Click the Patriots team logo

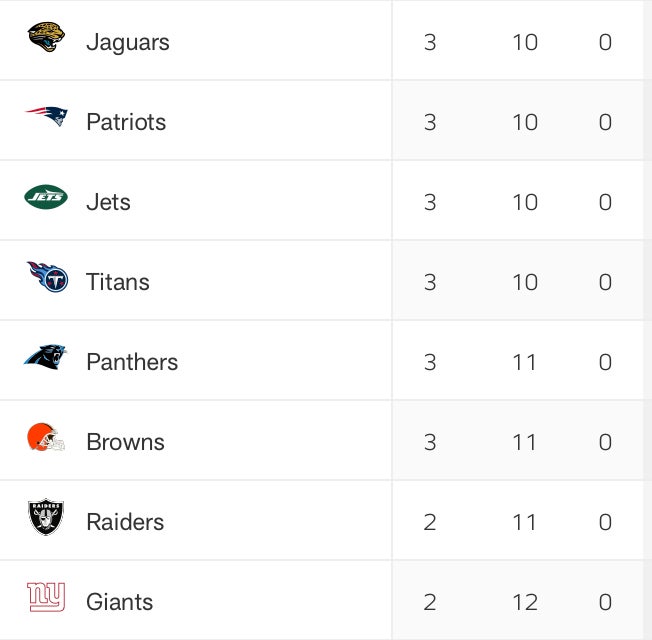(46, 118)
